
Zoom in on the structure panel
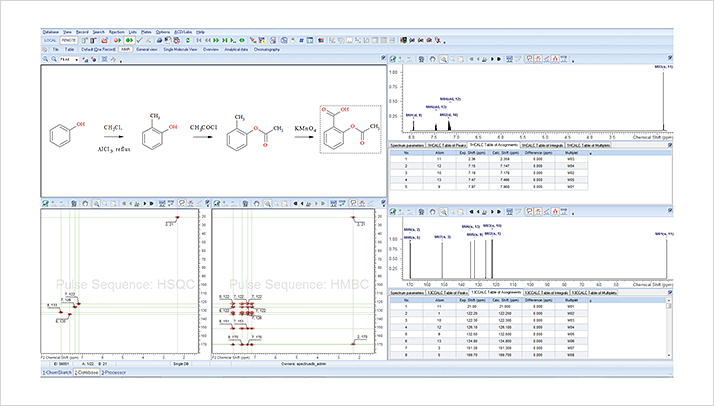tap(46, 59)
